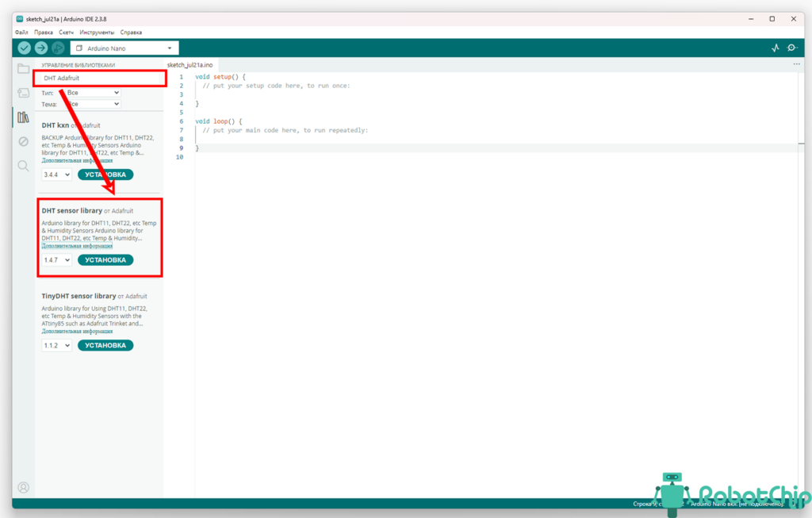812x518 pixels.
Task: Open the Справка menu
Action: coord(131,32)
